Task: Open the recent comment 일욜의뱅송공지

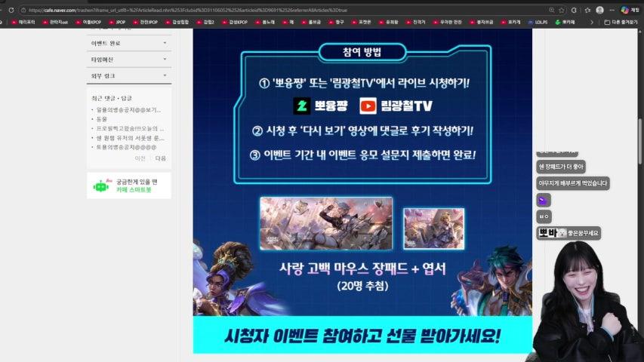Action: 128,110
